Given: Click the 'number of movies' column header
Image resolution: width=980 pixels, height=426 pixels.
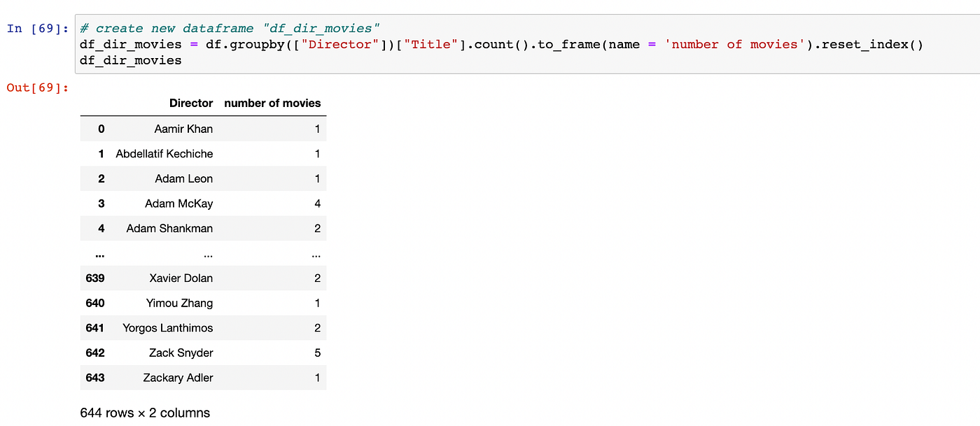Looking at the screenshot, I should [x=272, y=103].
